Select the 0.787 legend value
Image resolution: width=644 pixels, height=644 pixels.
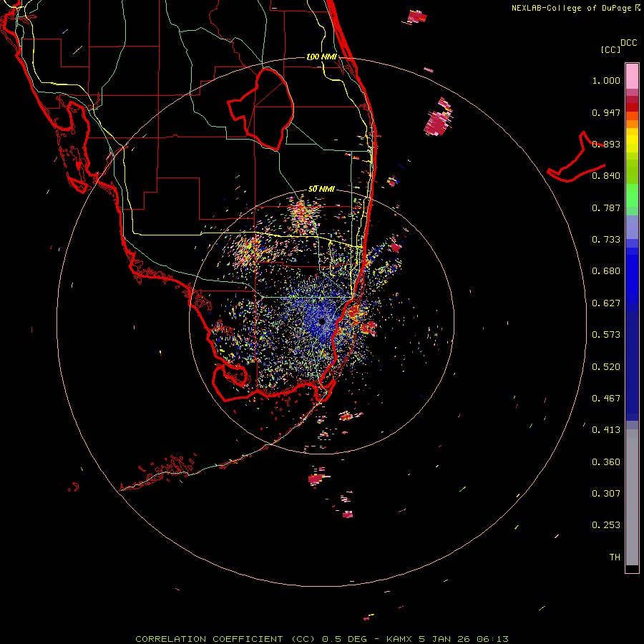606,208
